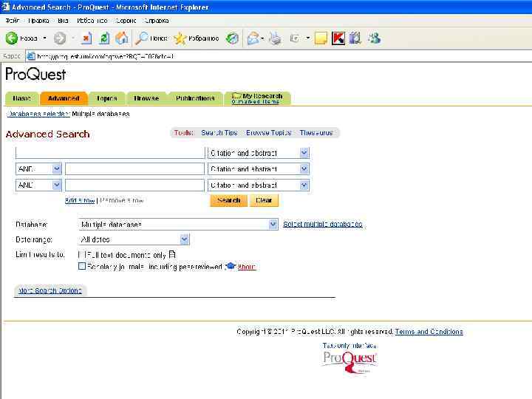This screenshot has height=399, width=532.
Task: Print the page using the printer icon
Action: coord(275,38)
